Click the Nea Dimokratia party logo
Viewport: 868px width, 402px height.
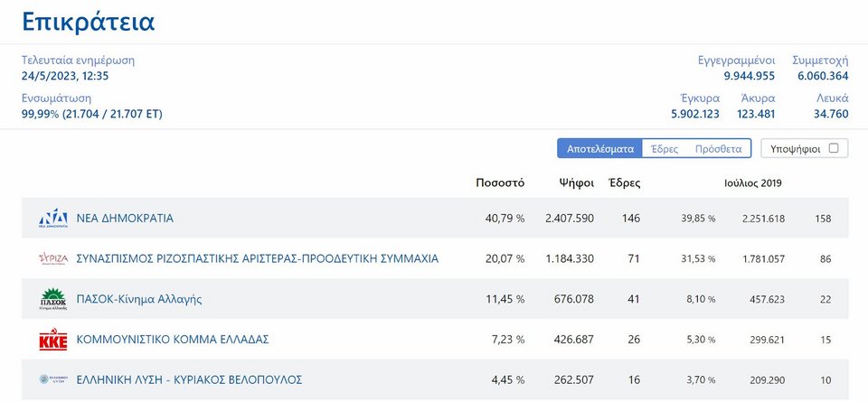pos(53,219)
